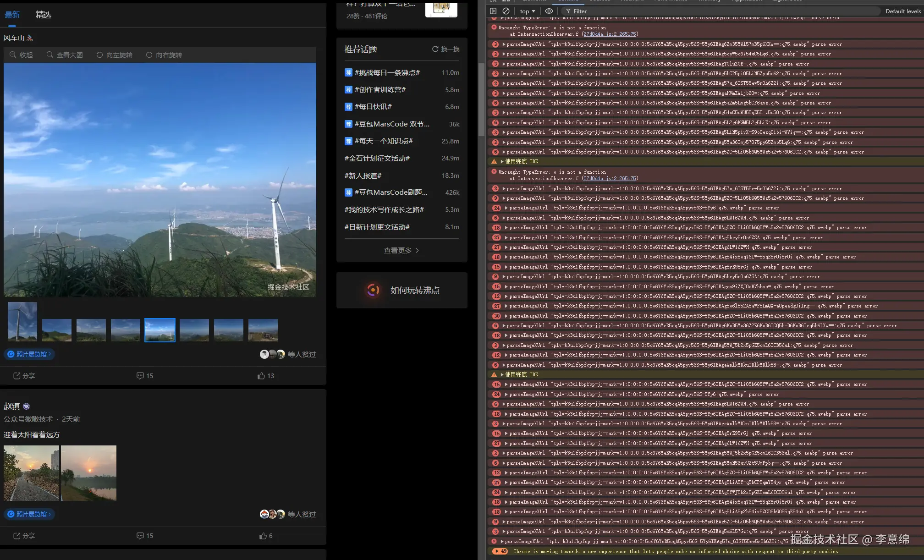Switch to the 精选 tab
Viewport: 924px width, 560px height.
pyautogui.click(x=44, y=15)
